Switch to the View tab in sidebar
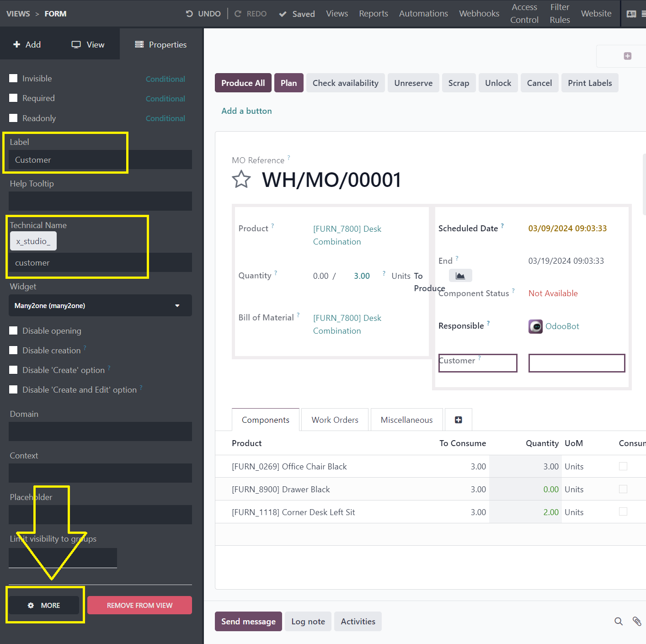The height and width of the screenshot is (644, 646). (x=88, y=44)
